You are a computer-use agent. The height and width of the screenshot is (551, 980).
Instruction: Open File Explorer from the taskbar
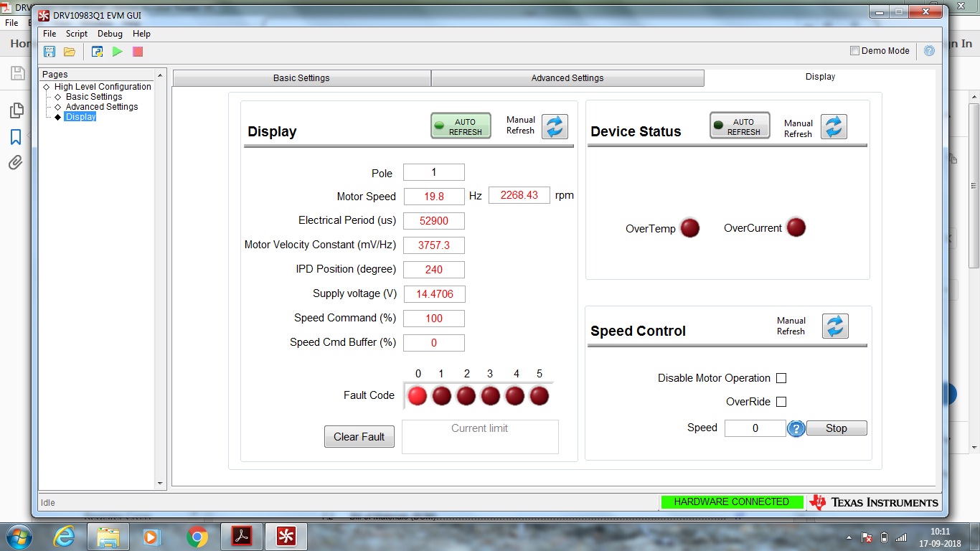108,537
